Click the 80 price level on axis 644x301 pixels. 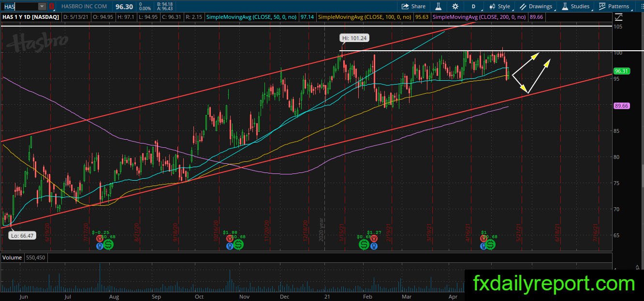pos(617,157)
